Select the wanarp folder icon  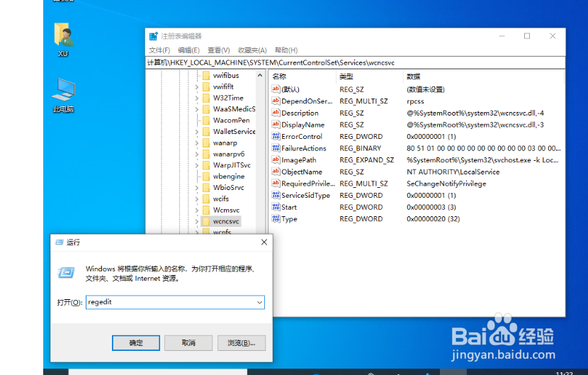(x=206, y=142)
